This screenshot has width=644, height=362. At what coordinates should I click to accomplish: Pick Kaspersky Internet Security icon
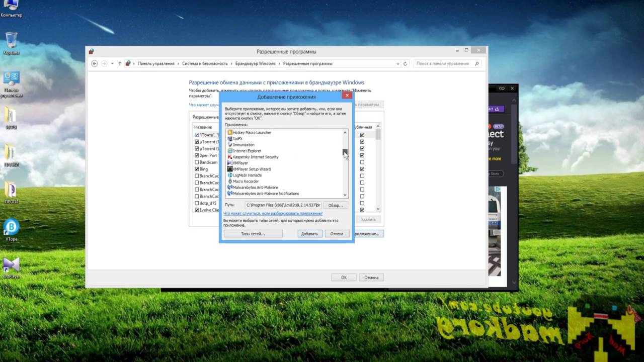point(230,157)
